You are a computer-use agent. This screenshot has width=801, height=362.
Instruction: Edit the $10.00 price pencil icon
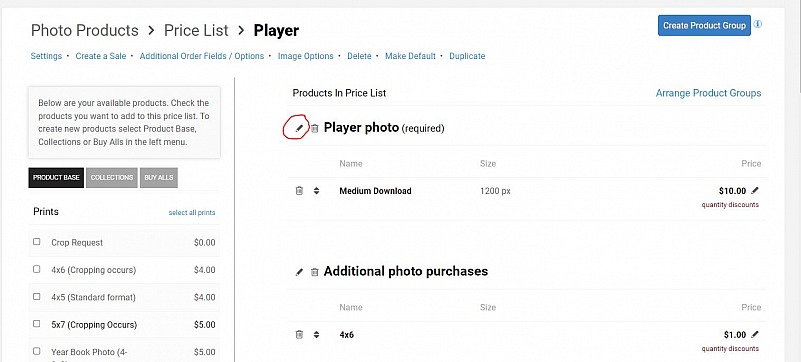tap(755, 190)
